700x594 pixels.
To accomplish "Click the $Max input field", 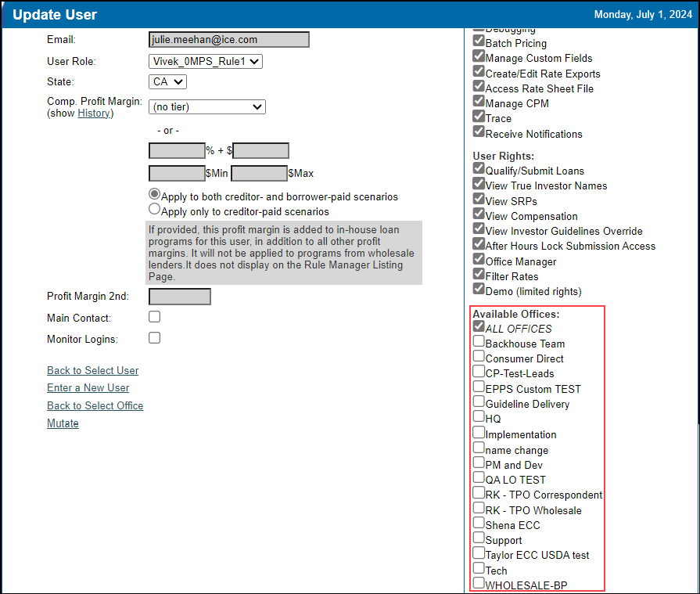I will (x=259, y=173).
